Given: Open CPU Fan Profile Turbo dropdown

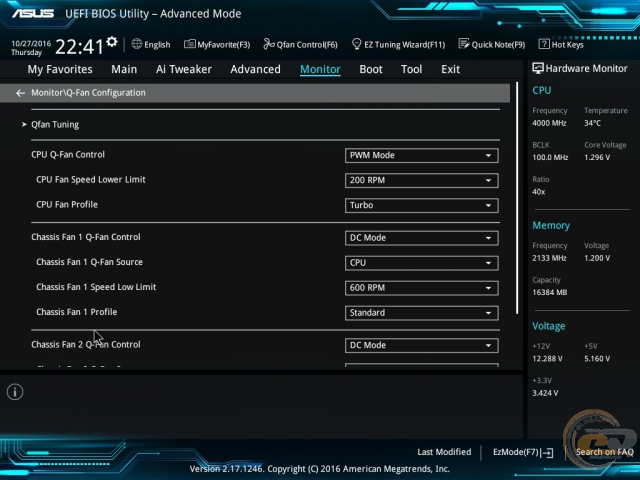Looking at the screenshot, I should [422, 205].
